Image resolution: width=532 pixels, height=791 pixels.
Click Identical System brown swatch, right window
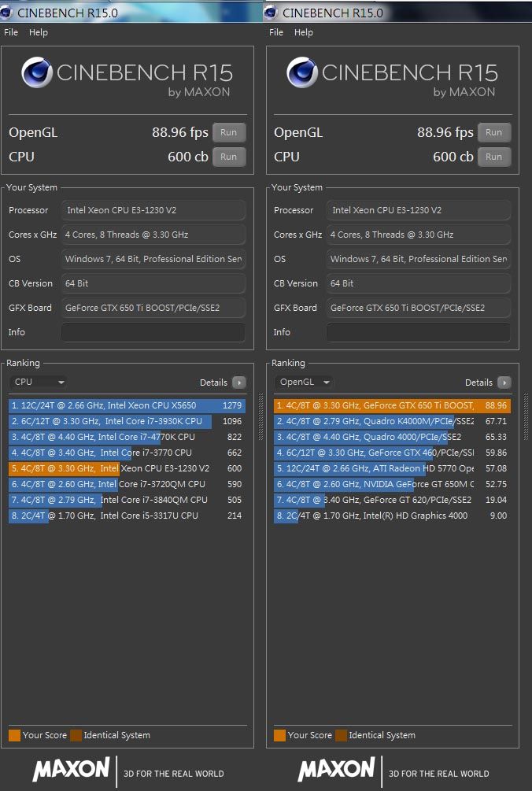click(x=342, y=735)
